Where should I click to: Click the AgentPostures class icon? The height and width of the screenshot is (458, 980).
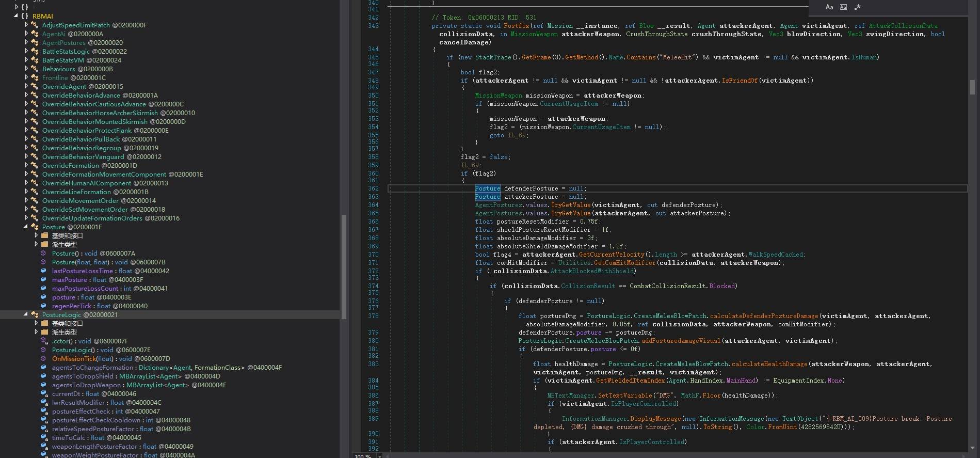(x=35, y=42)
